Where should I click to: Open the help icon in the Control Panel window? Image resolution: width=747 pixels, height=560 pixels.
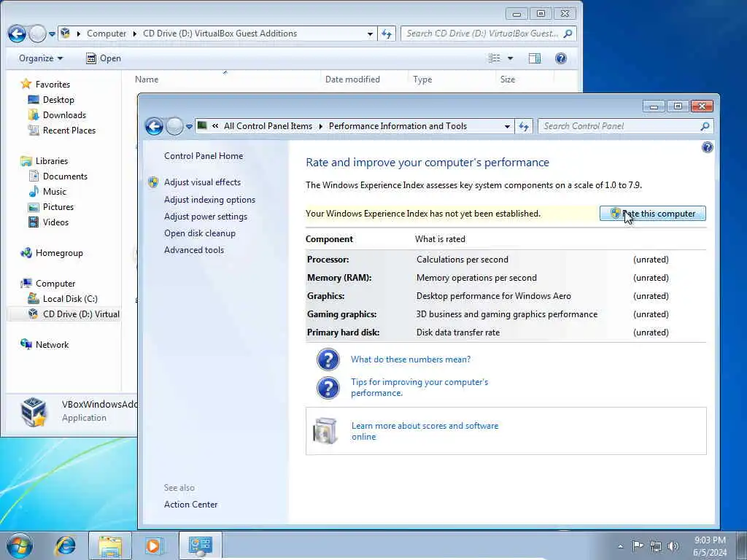pyautogui.click(x=708, y=147)
